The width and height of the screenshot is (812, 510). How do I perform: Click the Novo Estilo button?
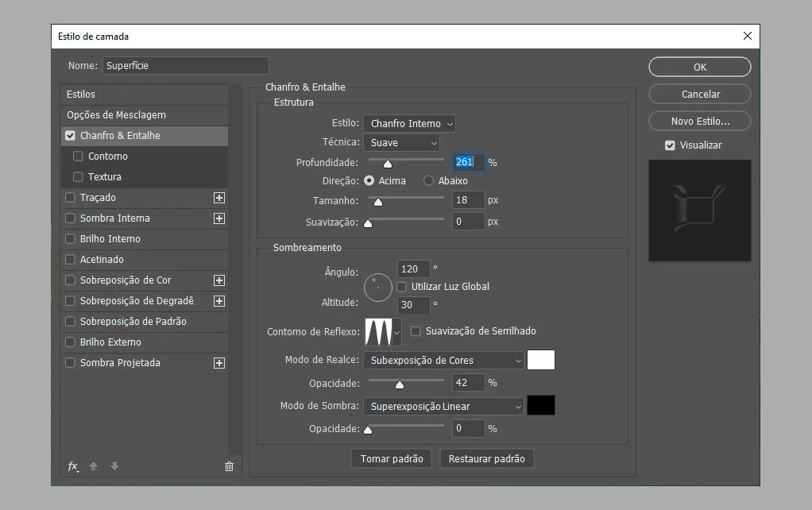[x=699, y=121]
